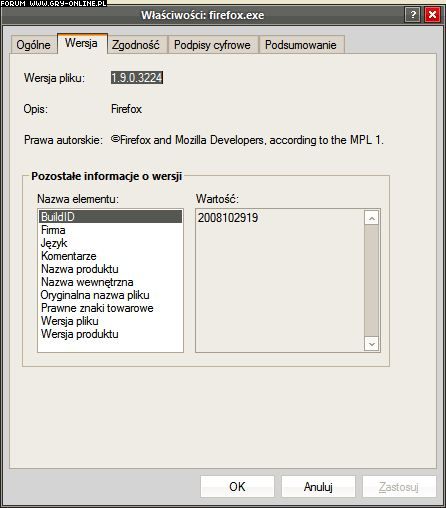The width and height of the screenshot is (446, 508).
Task: Close the firefox.exe properties window
Action: click(432, 15)
